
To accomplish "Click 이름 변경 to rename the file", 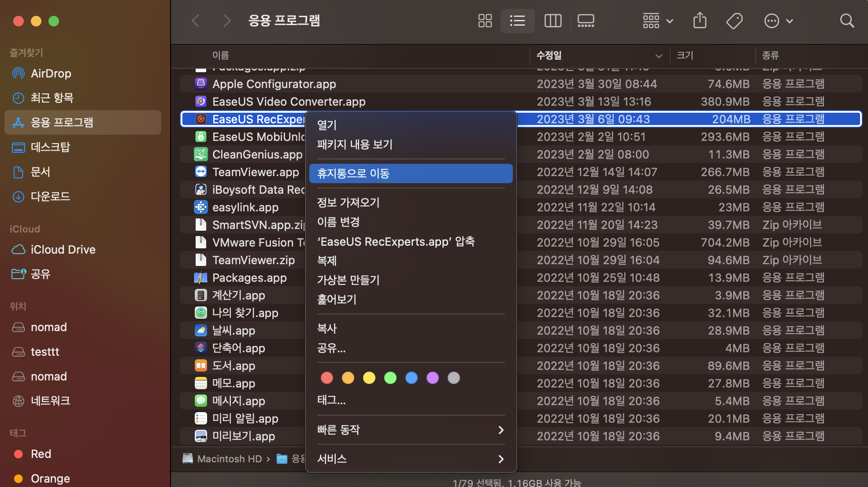I will tap(338, 221).
